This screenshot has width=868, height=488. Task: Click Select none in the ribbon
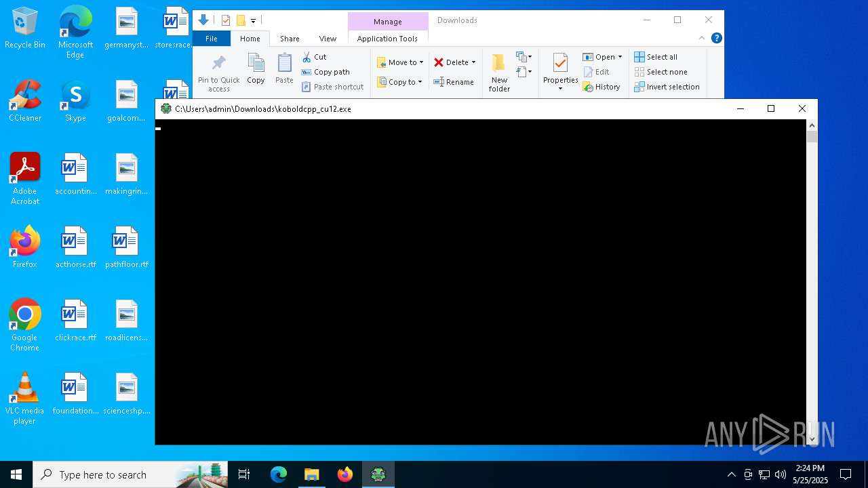660,72
